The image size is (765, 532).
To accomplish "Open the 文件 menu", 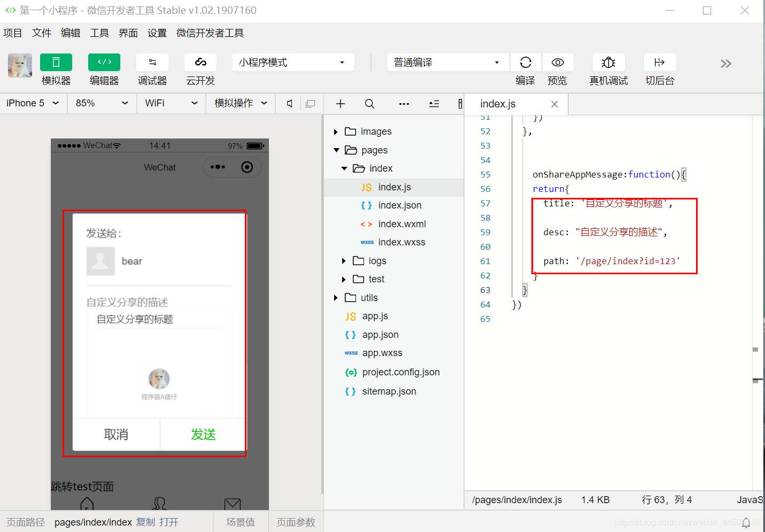I will click(x=42, y=33).
